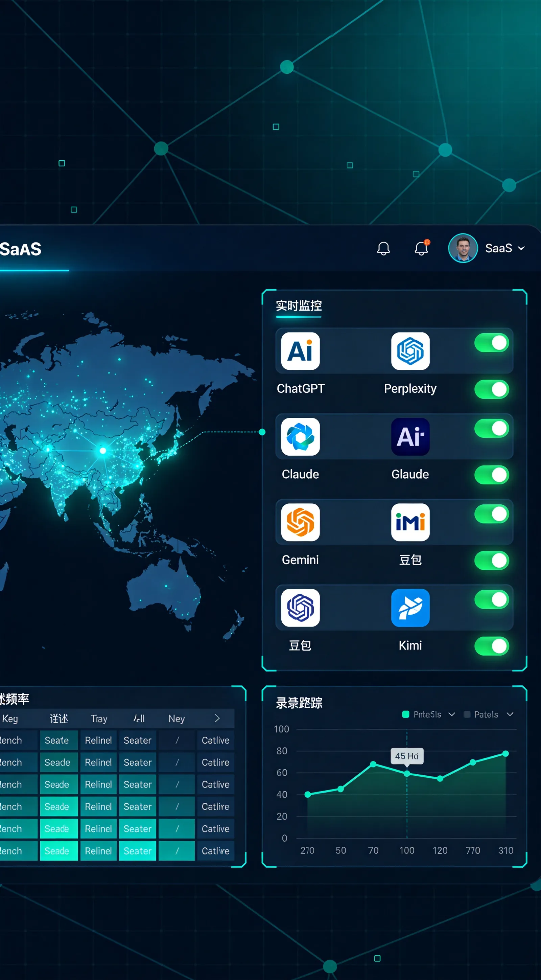Open the blue Kimi app icon
Viewport: 541px width, 980px height.
coord(410,608)
